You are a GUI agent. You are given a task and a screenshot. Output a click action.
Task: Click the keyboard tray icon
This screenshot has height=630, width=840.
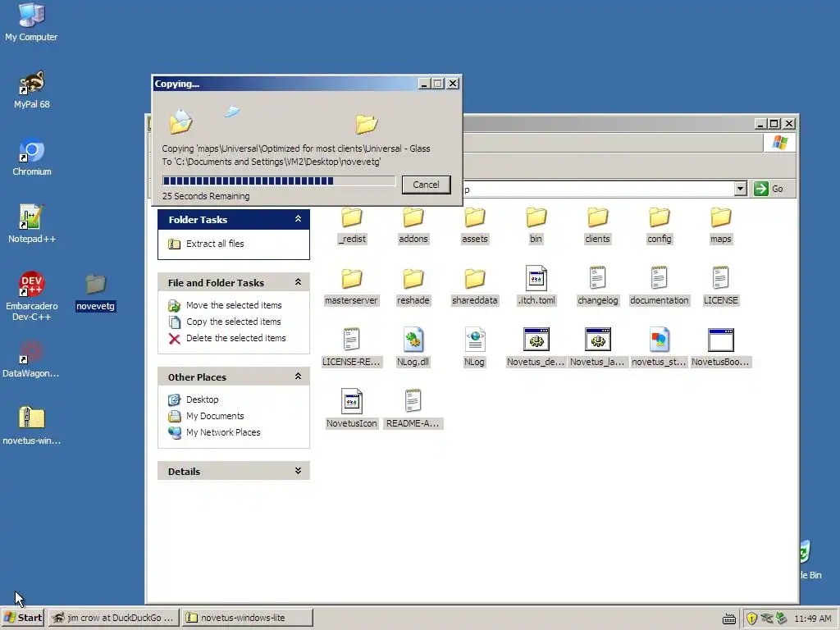[x=729, y=619]
